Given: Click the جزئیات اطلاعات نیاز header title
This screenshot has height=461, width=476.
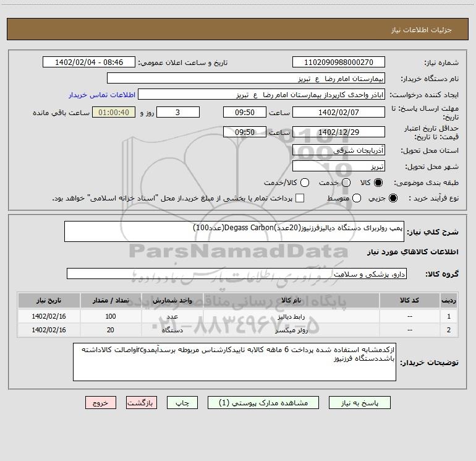Looking at the screenshot, I should (x=422, y=30).
